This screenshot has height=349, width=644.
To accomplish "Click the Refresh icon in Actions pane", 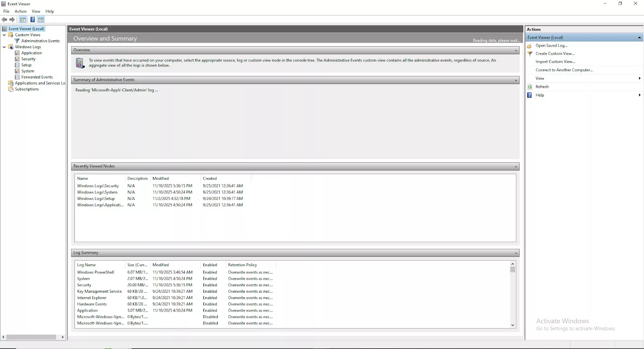I will (x=530, y=87).
